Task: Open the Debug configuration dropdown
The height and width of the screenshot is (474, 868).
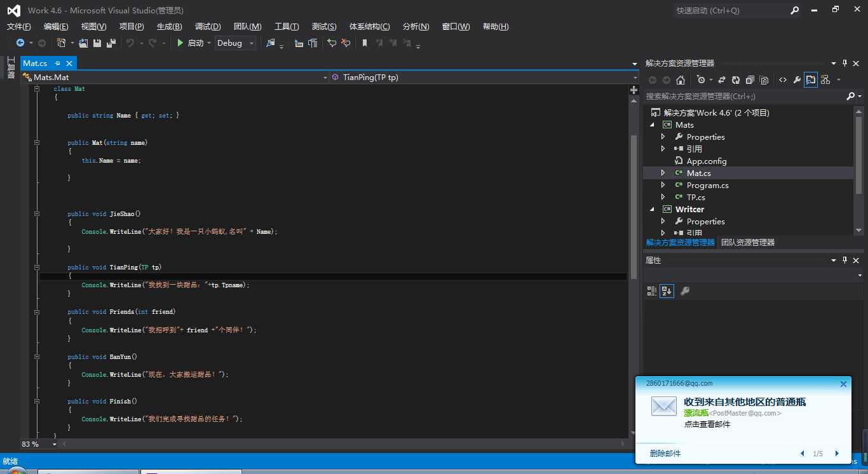Action: pos(252,43)
